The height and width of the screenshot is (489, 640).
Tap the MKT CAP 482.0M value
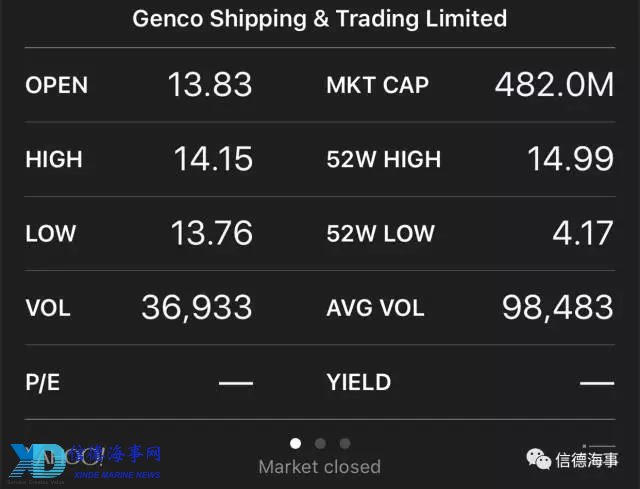[554, 84]
